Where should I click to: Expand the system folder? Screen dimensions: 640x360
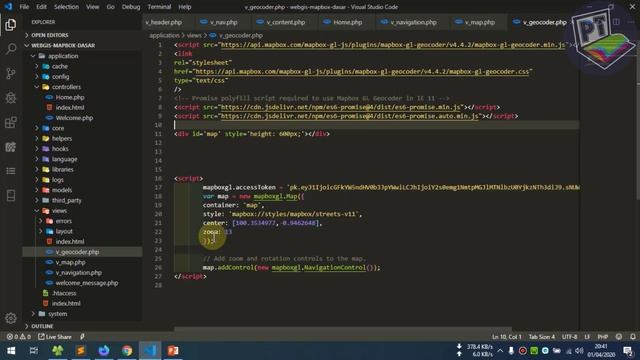58,314
